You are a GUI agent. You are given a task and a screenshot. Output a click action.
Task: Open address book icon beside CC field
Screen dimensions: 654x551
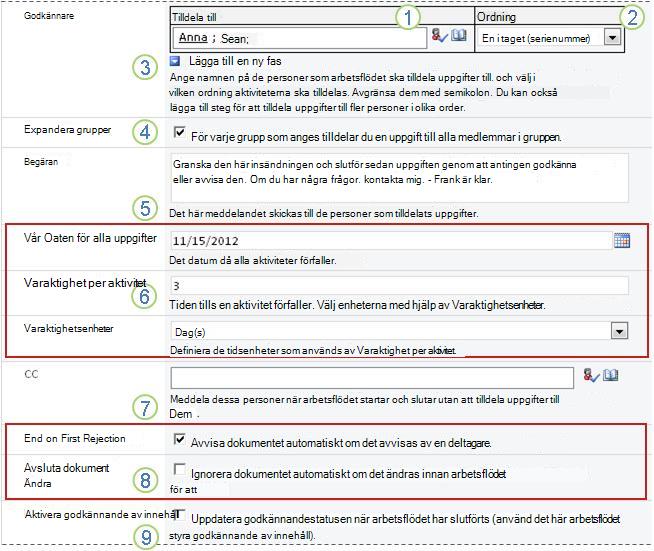point(611,375)
